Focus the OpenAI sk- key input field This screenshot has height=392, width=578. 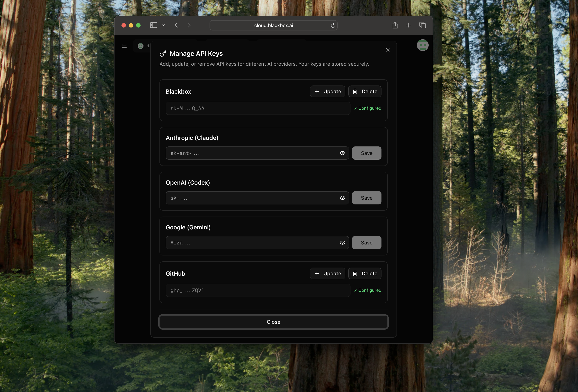click(251, 198)
